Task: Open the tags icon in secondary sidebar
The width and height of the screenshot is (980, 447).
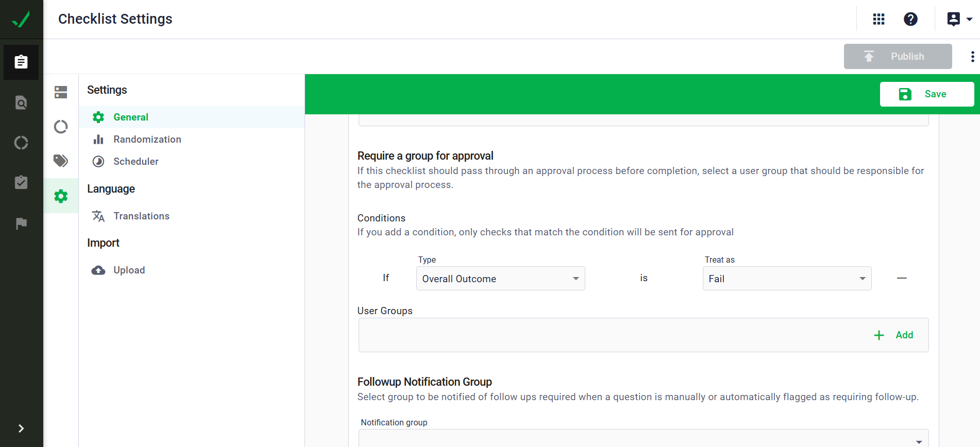Action: tap(61, 161)
